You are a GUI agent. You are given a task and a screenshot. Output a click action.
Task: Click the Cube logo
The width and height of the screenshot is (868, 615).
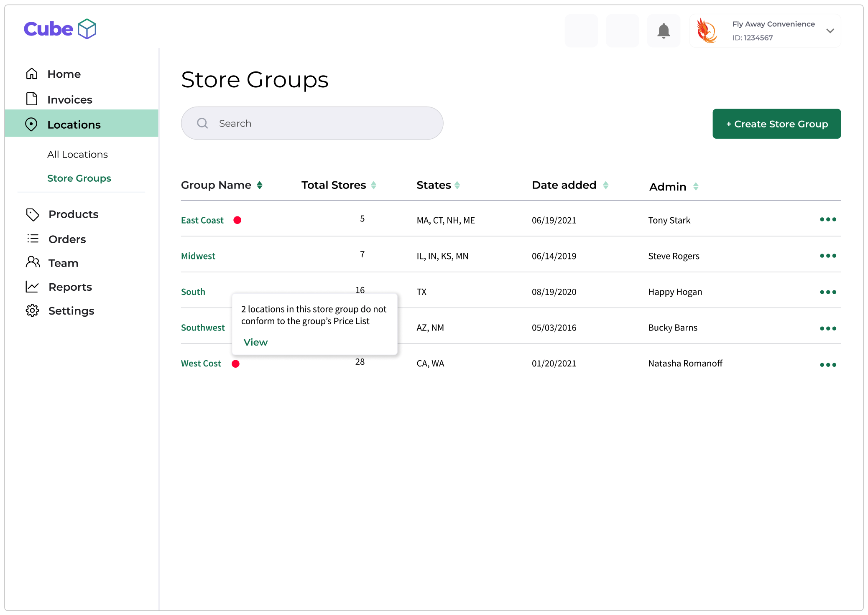click(60, 29)
